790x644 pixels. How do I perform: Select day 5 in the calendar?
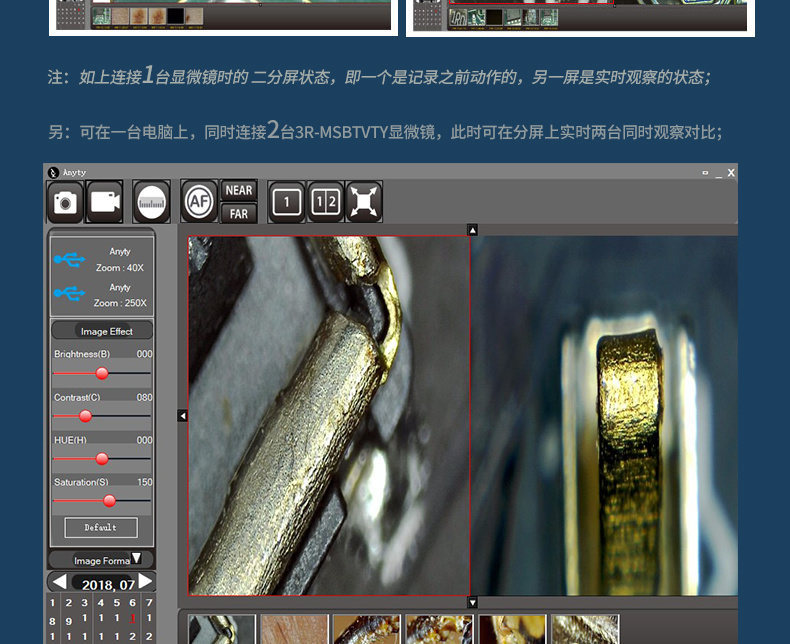click(x=116, y=603)
